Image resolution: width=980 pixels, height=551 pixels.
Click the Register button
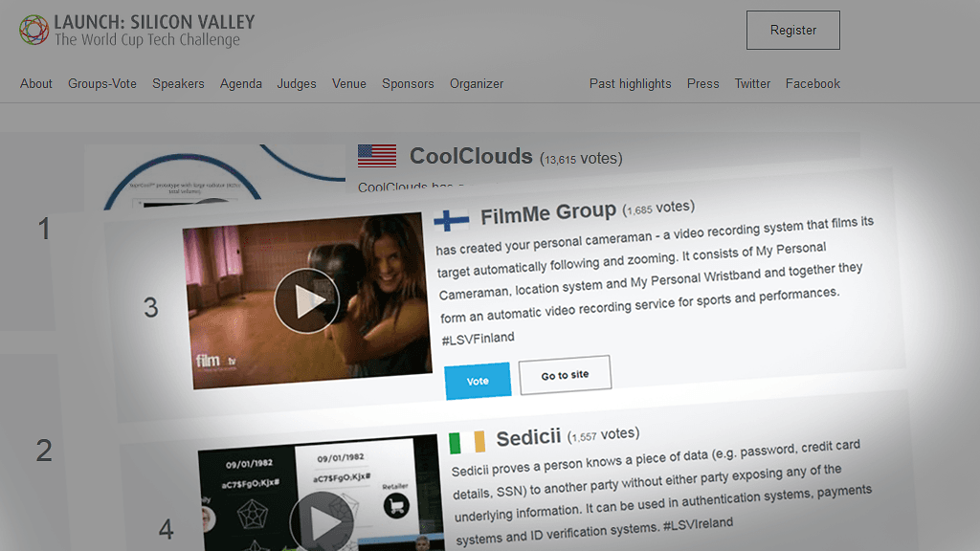[793, 30]
